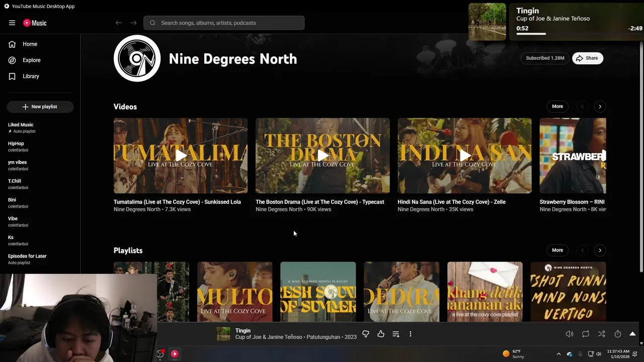Open the clock showing 11:37:43 AM
The image size is (644, 362).
[x=618, y=354]
